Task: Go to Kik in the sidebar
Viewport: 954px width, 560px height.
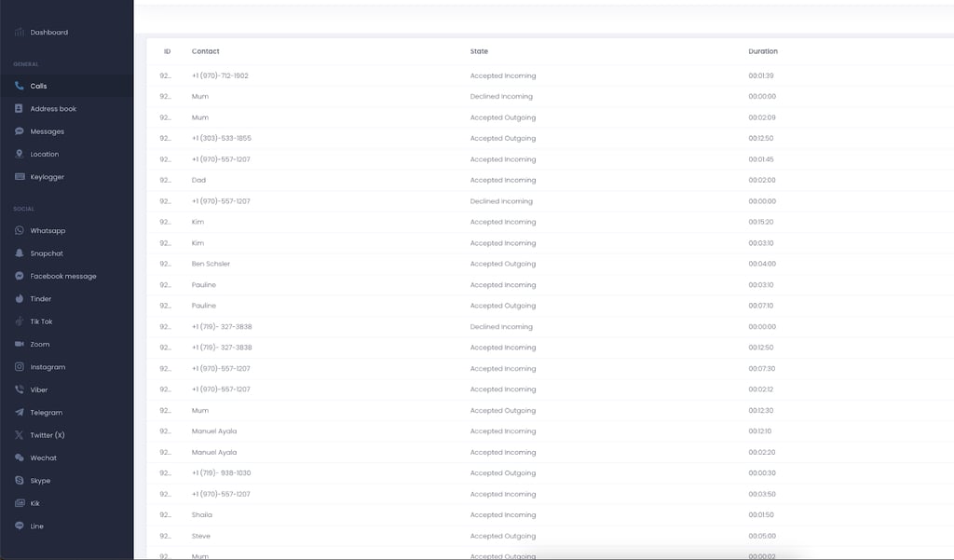Action: [x=34, y=503]
